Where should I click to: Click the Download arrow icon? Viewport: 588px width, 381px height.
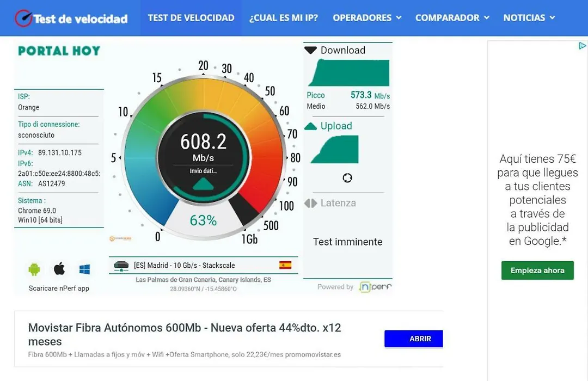coord(310,50)
